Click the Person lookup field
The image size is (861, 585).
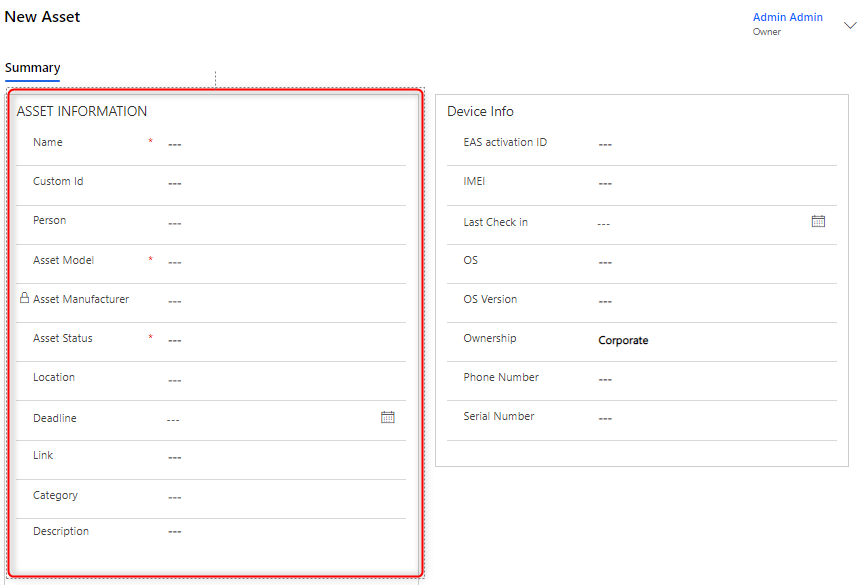click(280, 222)
